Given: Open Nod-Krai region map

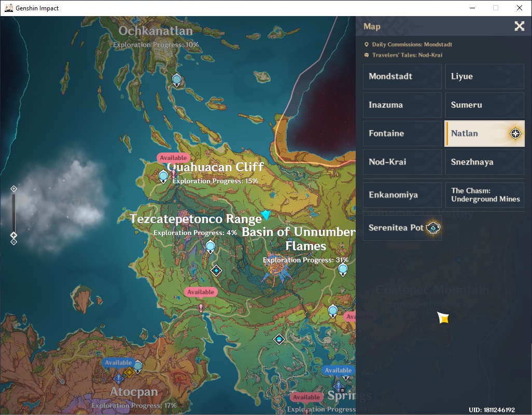Looking at the screenshot, I should (x=402, y=162).
